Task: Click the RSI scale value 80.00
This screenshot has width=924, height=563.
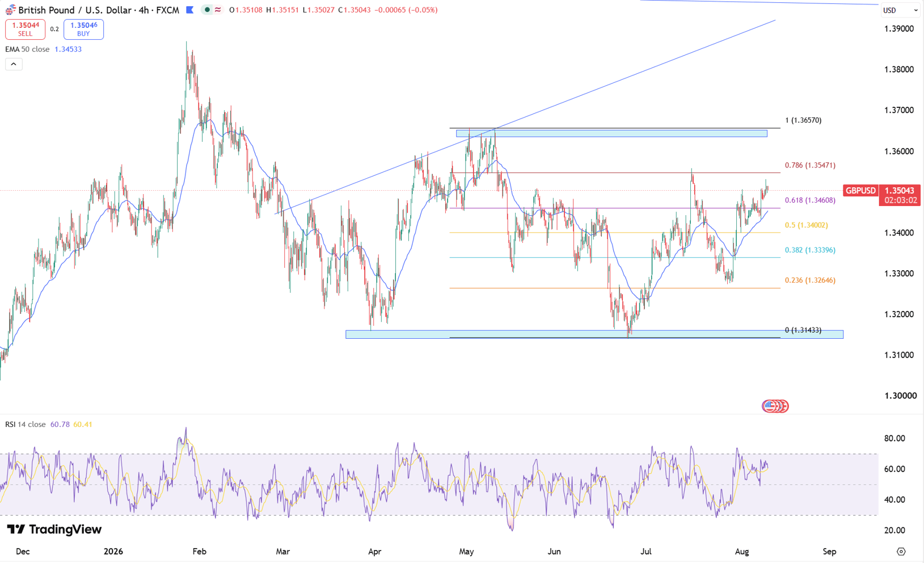Action: point(895,439)
